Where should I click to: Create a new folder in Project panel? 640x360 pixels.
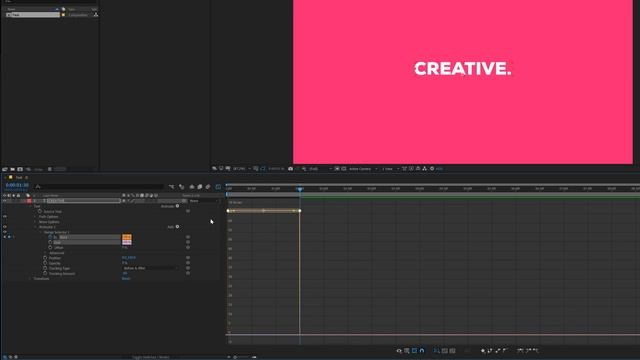(13, 169)
